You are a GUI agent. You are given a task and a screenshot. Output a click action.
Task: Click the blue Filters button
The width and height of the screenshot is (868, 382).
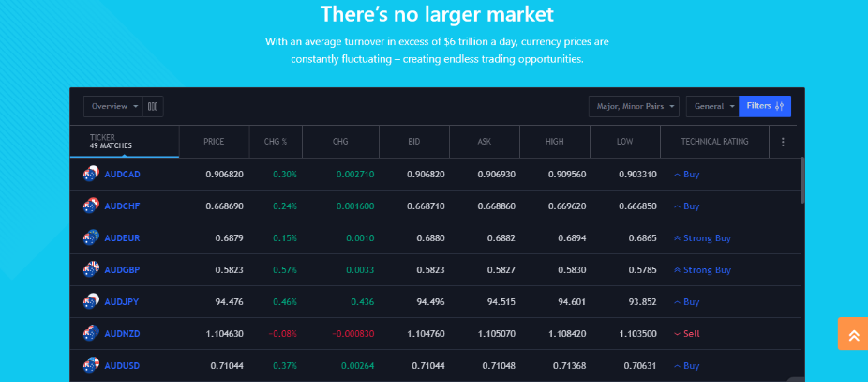pyautogui.click(x=765, y=107)
